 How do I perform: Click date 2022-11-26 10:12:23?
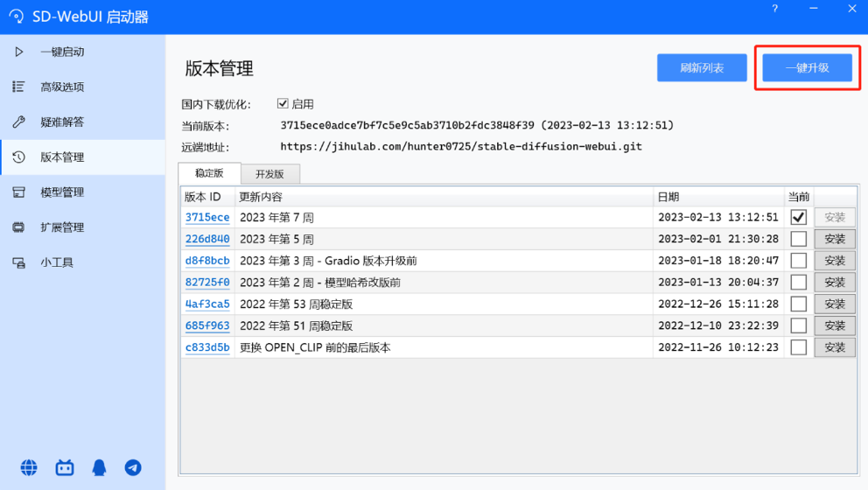[x=718, y=347]
